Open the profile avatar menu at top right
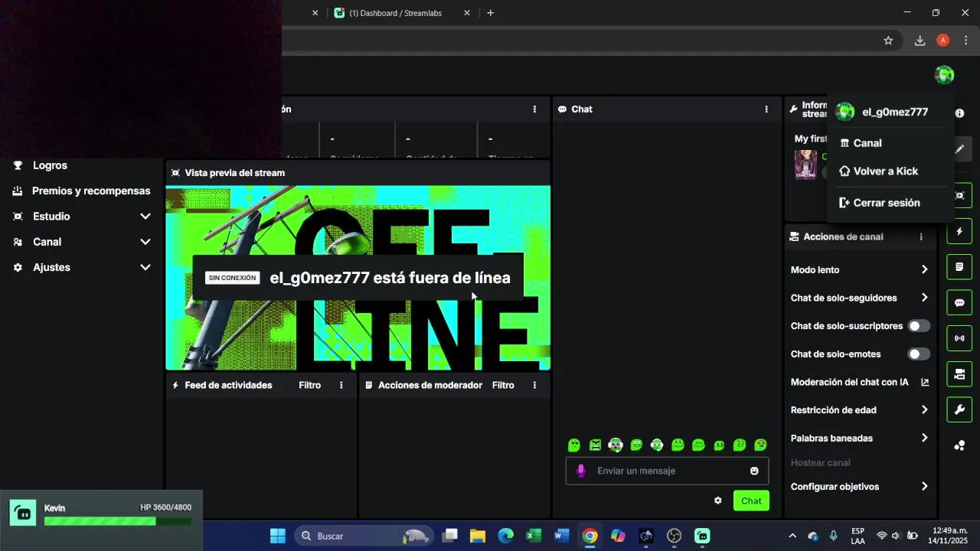Image resolution: width=980 pixels, height=551 pixels. click(944, 75)
